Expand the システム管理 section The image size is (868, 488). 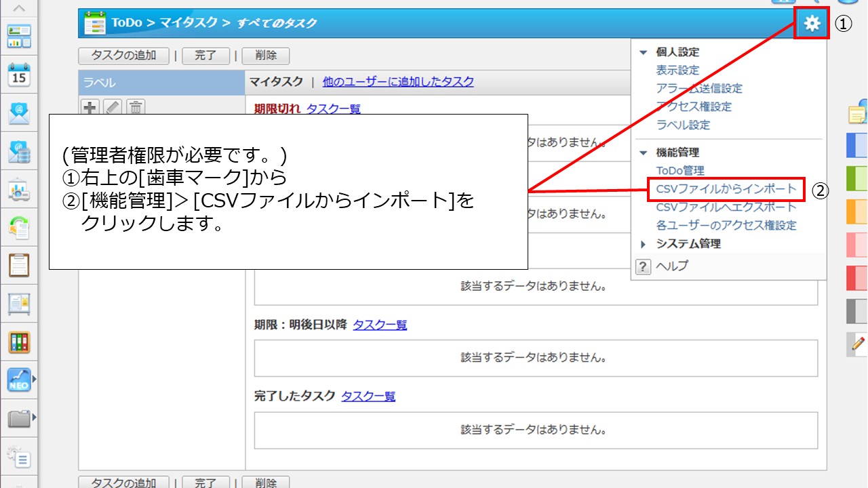[644, 244]
